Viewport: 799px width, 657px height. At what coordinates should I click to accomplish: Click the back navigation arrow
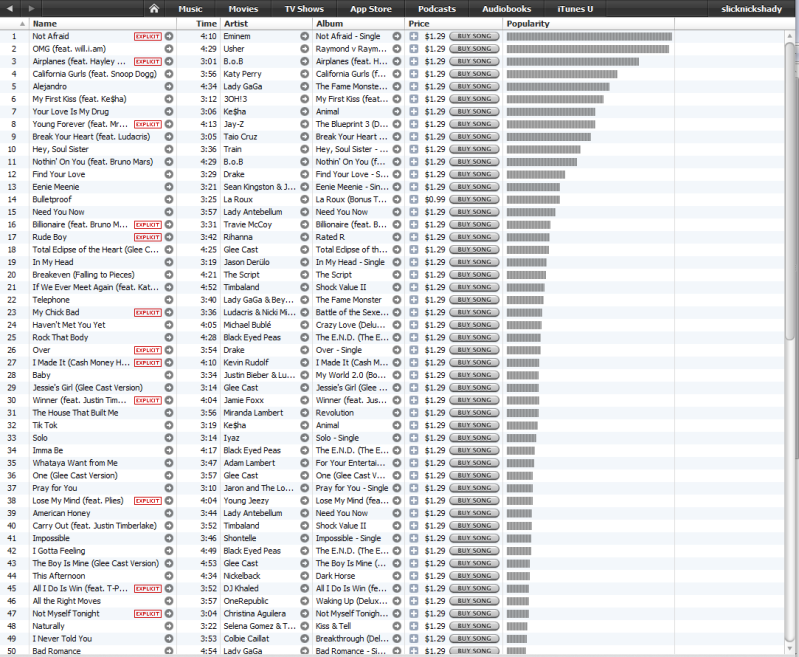tap(10, 9)
